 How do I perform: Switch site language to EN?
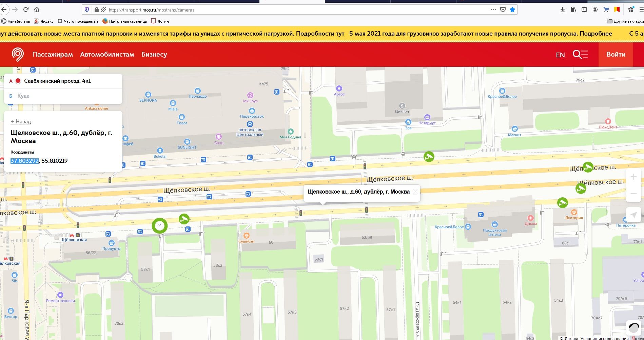tap(560, 55)
